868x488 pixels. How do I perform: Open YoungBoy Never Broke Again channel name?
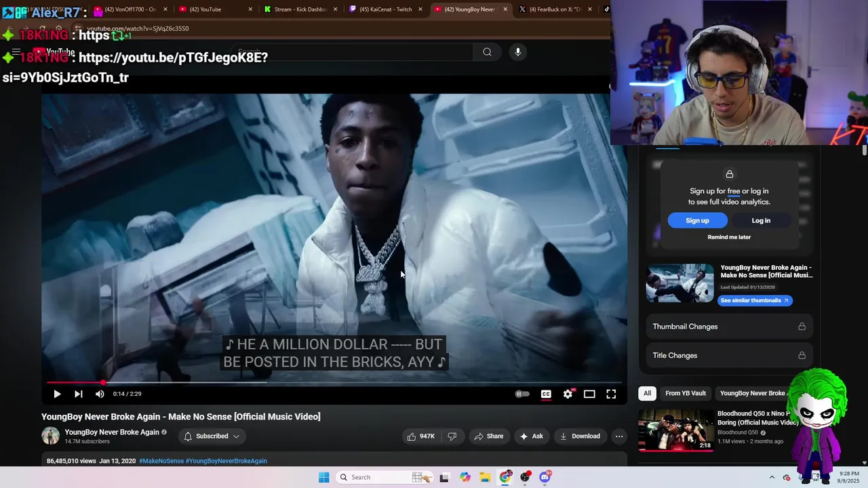(x=112, y=432)
